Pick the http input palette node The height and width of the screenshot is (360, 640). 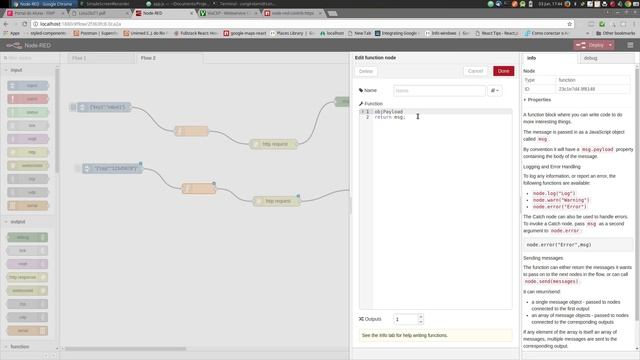(28, 152)
